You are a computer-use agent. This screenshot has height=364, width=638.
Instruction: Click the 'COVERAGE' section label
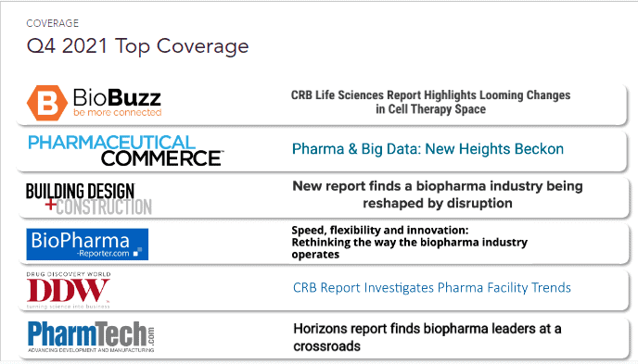pos(53,23)
